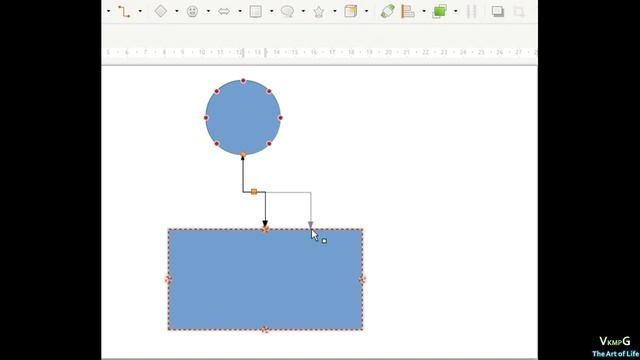Select the Basic Shapes diamond tool

tap(160, 11)
